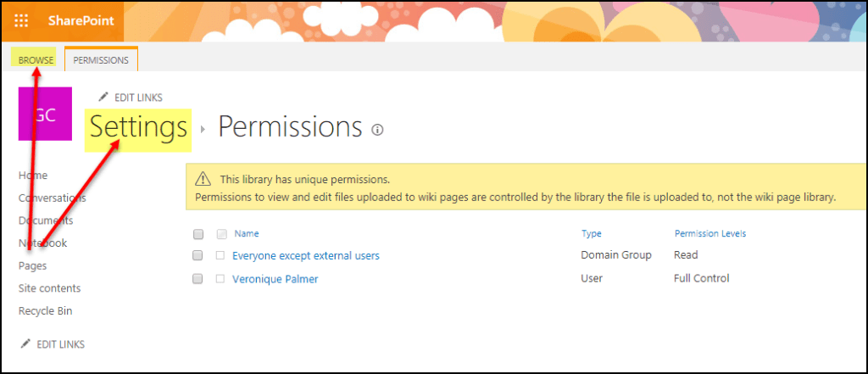Open the app launcher waffle icon

(22, 20)
